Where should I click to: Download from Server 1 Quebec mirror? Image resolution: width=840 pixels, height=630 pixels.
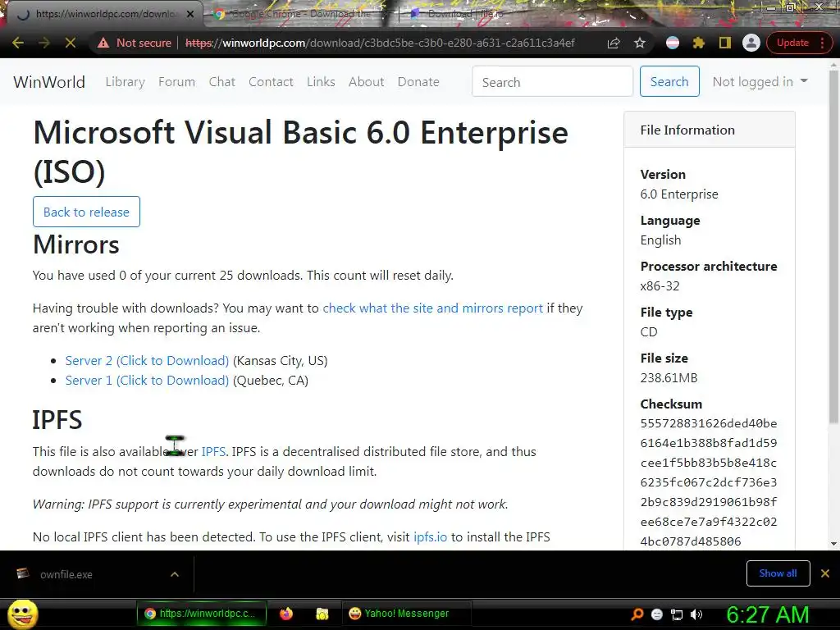pyautogui.click(x=147, y=381)
